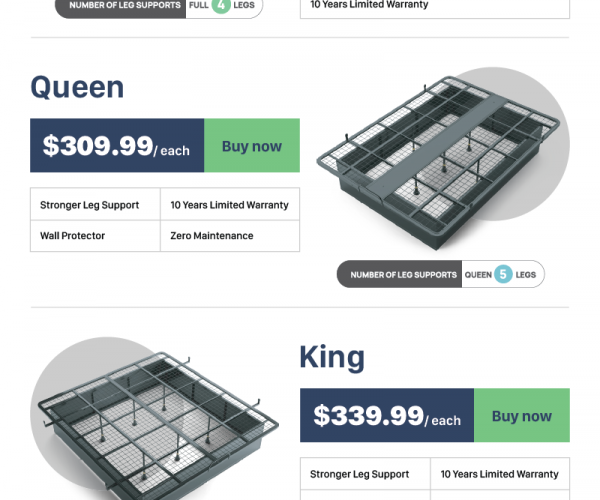600x500 pixels.
Task: Click the Wall Protector feature cell
Action: [x=95, y=236]
